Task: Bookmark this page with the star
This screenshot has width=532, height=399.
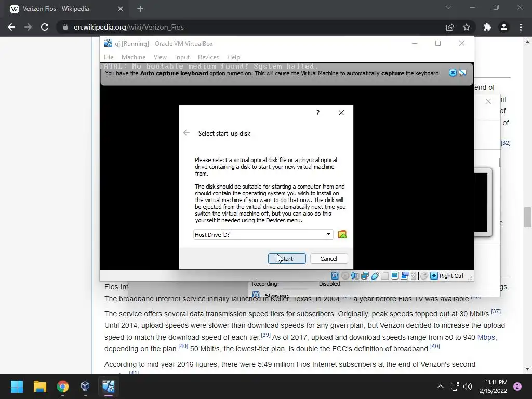Action: point(467,27)
